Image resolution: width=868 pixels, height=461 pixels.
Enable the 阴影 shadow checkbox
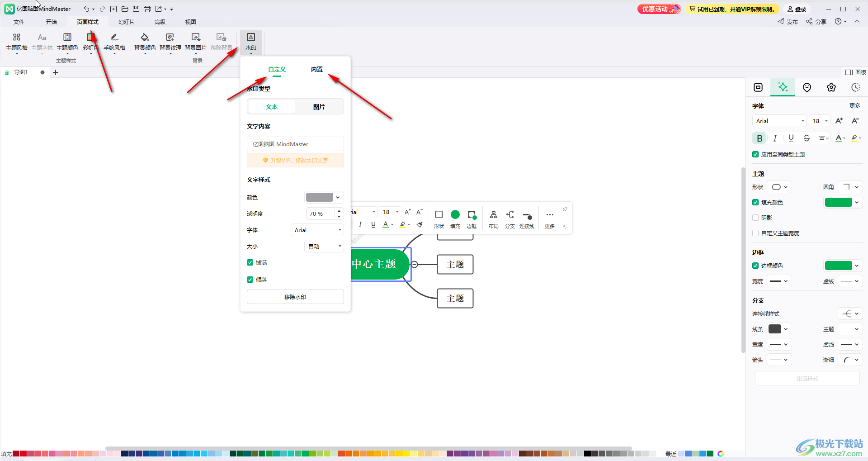point(755,218)
